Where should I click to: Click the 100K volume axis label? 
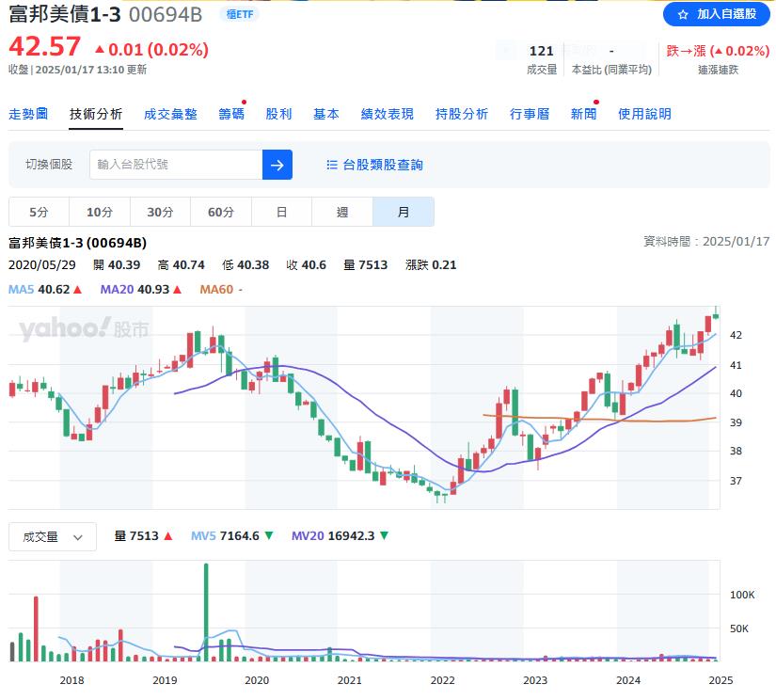tap(742, 595)
